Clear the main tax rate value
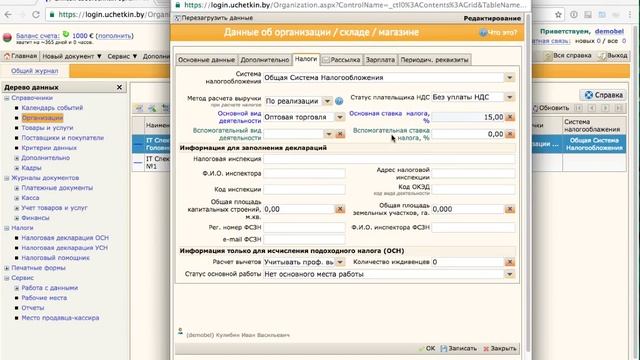This screenshot has height=360, width=640. tap(510, 117)
